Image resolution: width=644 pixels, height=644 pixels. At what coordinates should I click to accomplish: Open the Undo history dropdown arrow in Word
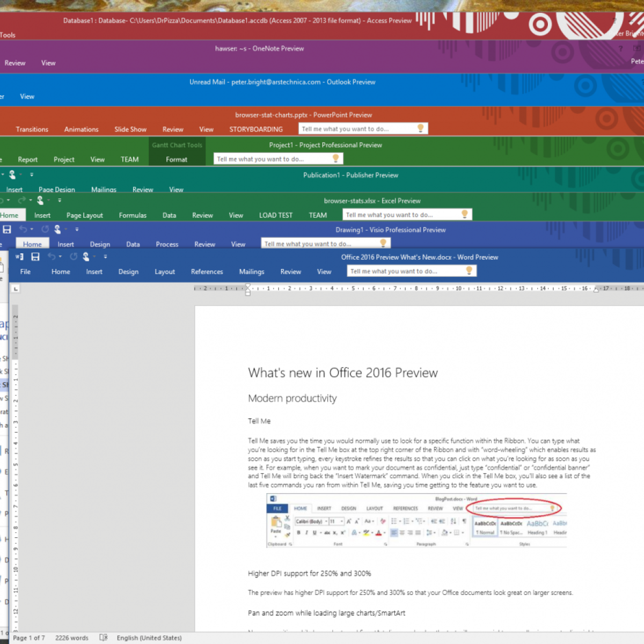pyautogui.click(x=61, y=257)
